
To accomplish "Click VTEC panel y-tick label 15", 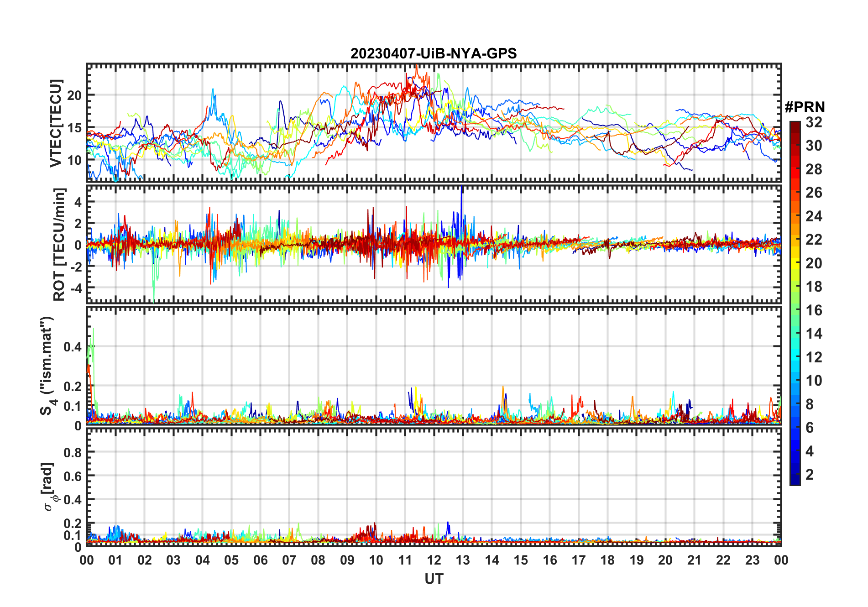I will (75, 128).
